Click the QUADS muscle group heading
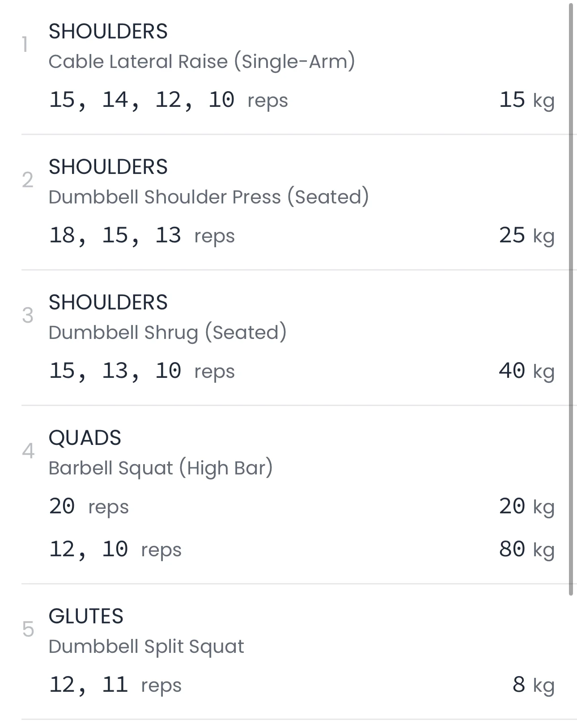Viewport: 577px width, 728px height. (x=85, y=438)
